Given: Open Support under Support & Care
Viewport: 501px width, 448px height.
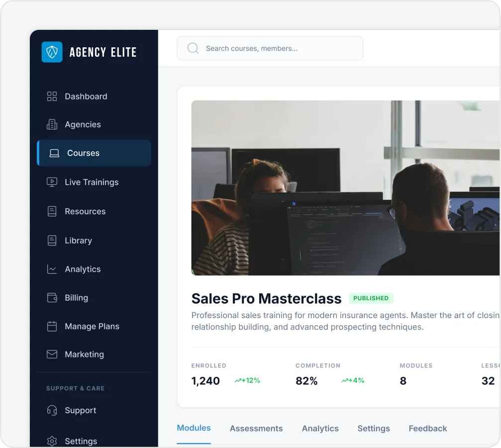Looking at the screenshot, I should coord(94,410).
